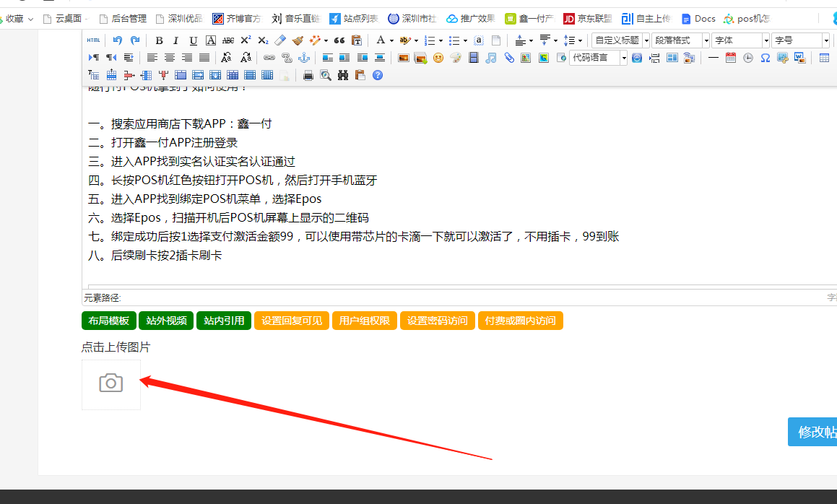Open editor help via blue question mark
Screen dimensions: 837x504
tap(378, 74)
